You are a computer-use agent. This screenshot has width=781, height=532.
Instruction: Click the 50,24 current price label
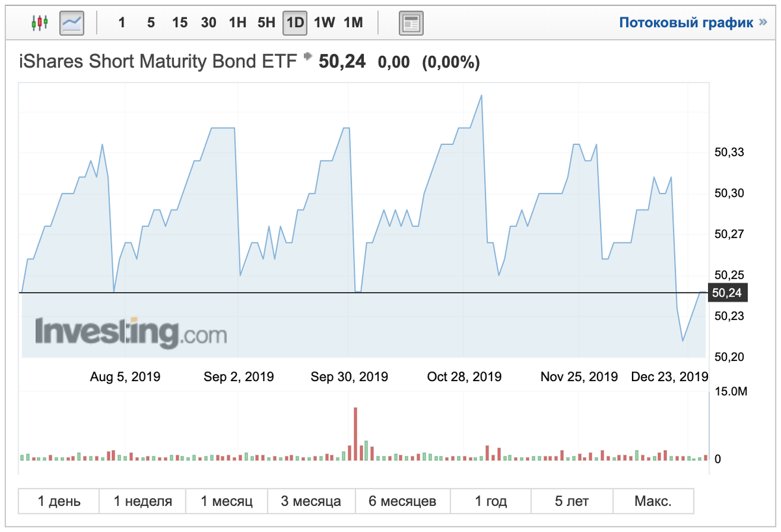click(x=342, y=62)
